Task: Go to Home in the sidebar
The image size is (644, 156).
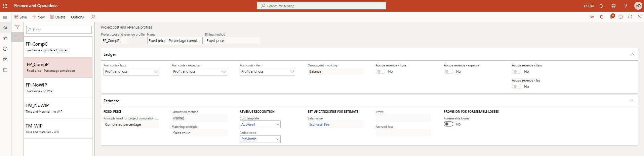Action: pyautogui.click(x=5, y=28)
